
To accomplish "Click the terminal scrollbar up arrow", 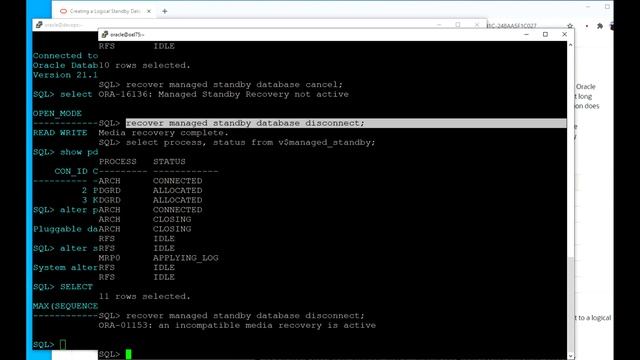I will (570, 44).
